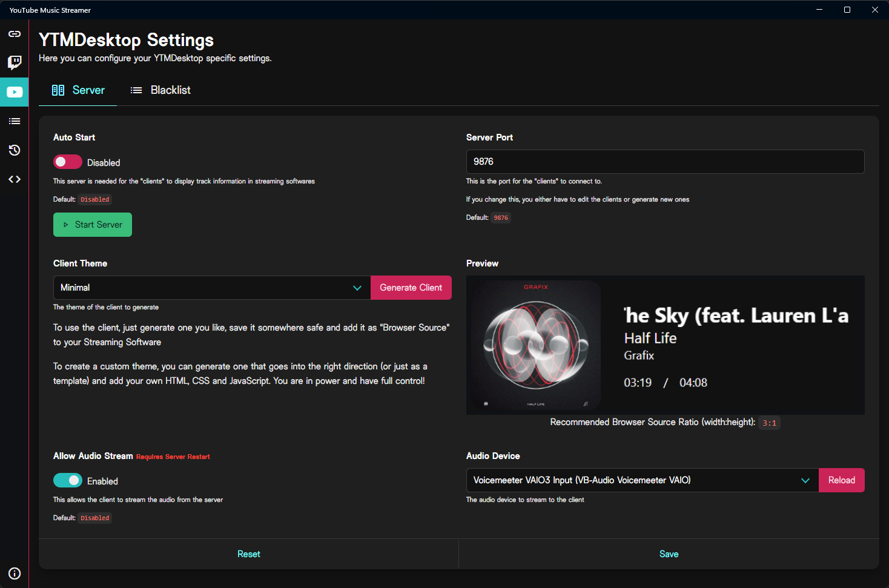Click the 'Half Life' album text

click(650, 338)
